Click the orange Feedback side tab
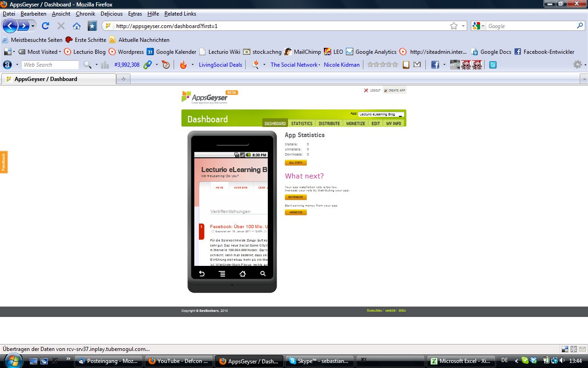The image size is (588, 368). pyautogui.click(x=4, y=162)
